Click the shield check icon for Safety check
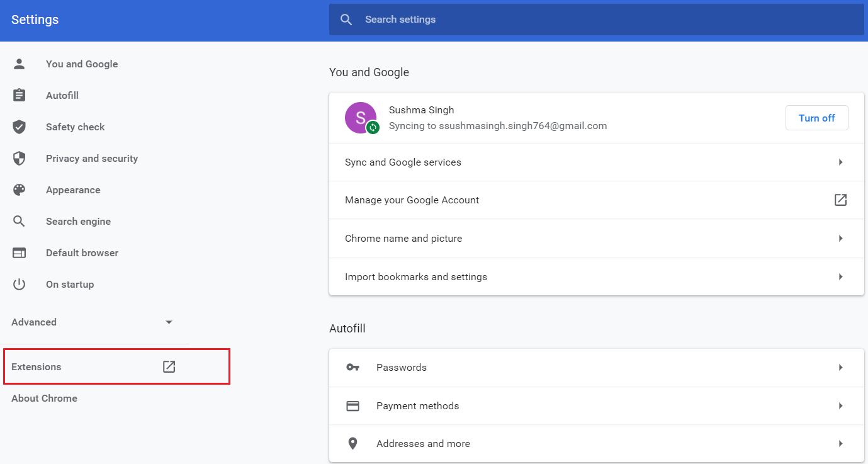 (20, 127)
